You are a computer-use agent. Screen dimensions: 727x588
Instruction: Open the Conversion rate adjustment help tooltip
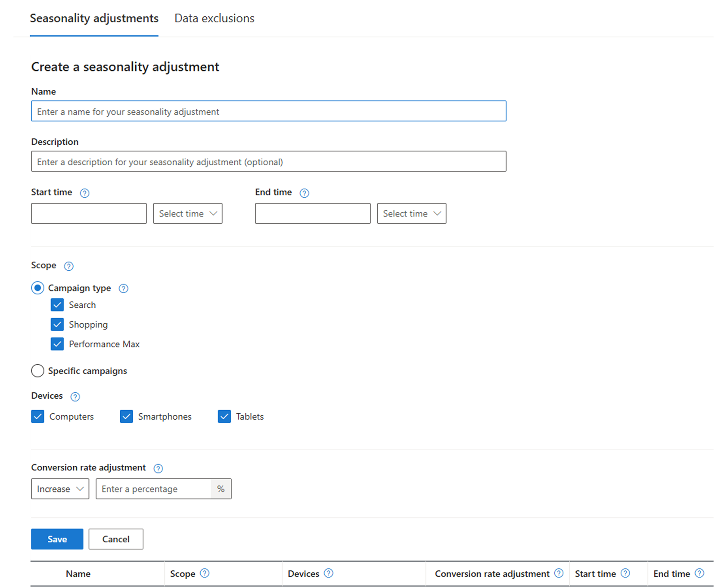(158, 468)
